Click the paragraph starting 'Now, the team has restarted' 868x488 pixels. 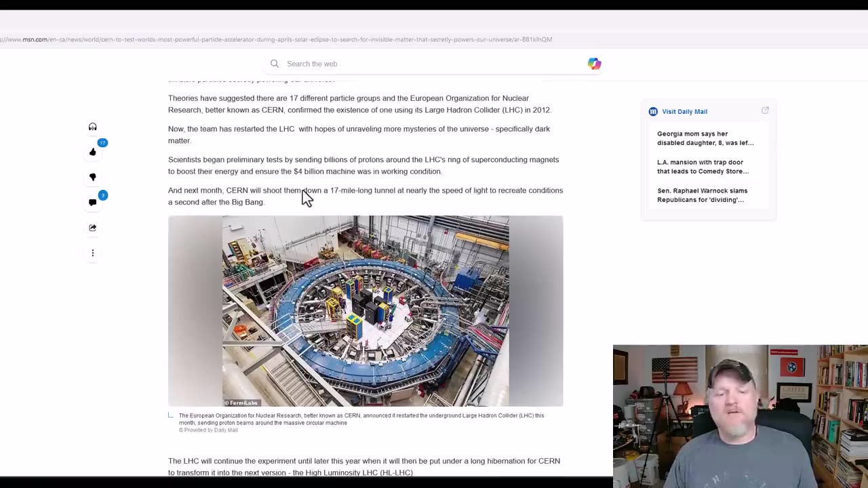point(359,135)
